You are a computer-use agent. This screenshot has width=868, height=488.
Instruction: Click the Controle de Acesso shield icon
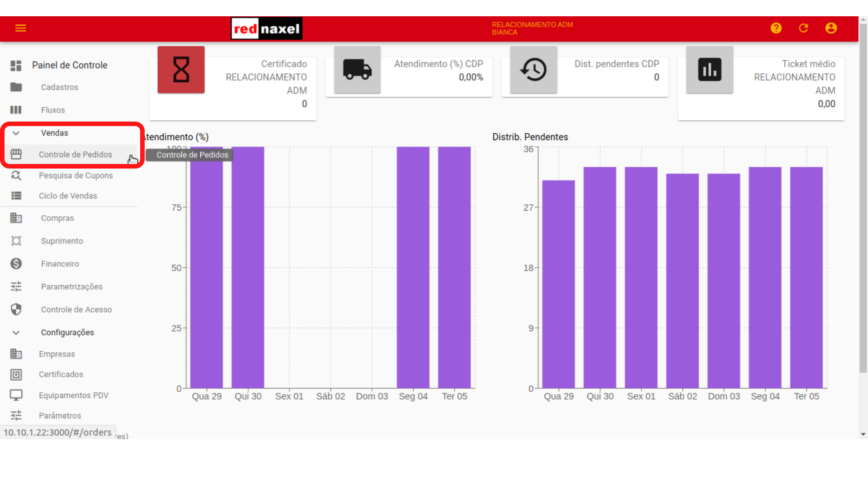tap(16, 310)
